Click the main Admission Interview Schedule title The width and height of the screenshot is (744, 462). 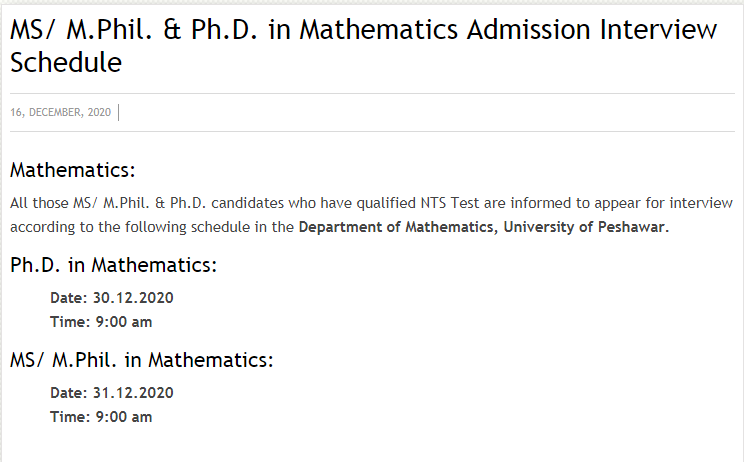[363, 46]
